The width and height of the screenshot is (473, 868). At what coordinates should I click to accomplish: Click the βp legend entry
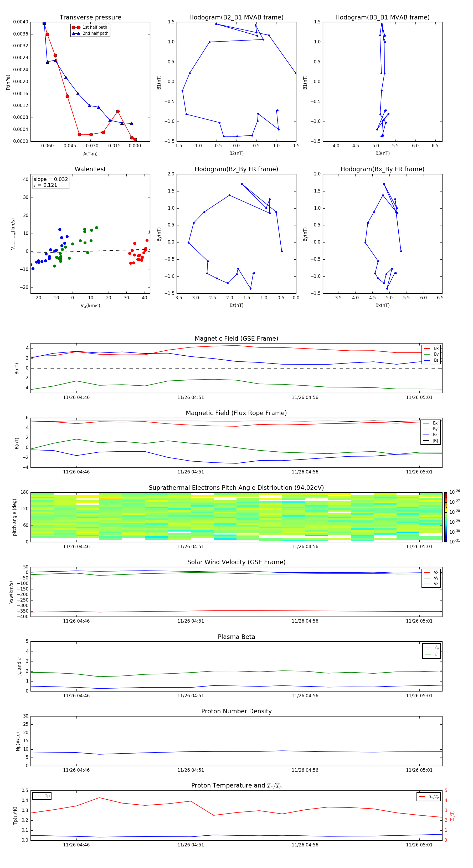click(431, 647)
